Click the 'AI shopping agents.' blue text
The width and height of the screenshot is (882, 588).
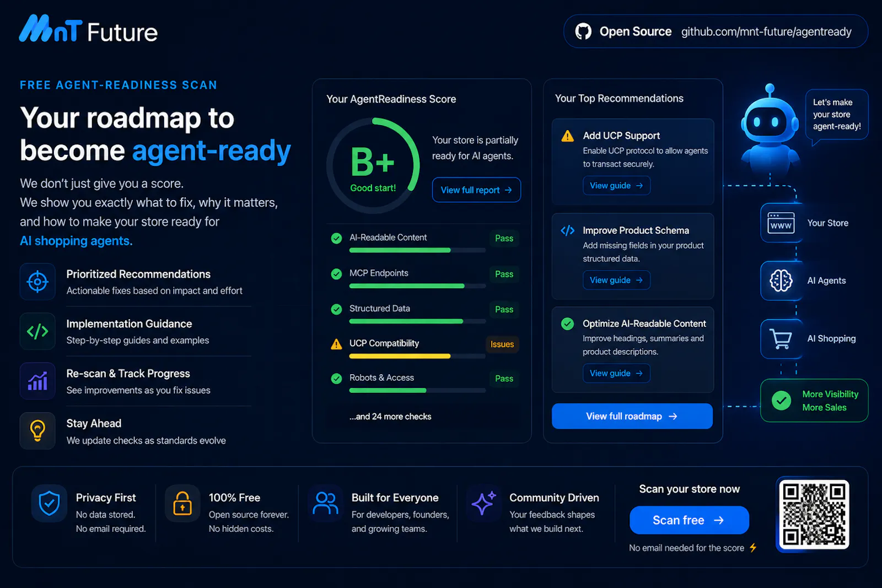pos(76,241)
